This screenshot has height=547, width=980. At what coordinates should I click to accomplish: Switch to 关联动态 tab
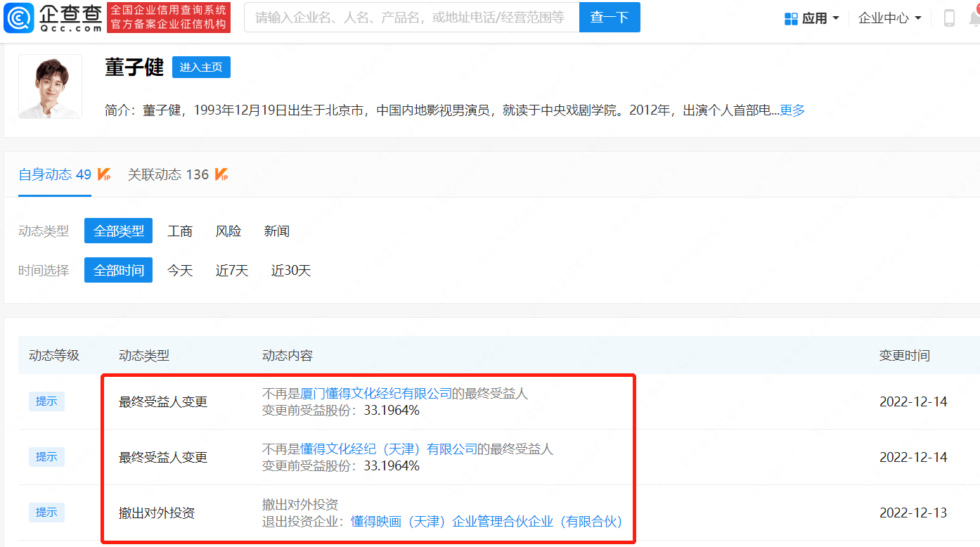point(168,174)
